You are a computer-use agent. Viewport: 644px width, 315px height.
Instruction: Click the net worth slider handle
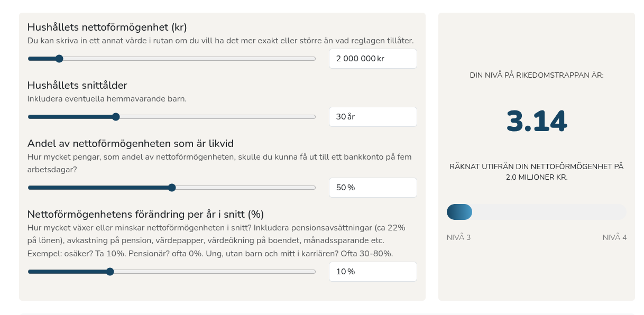pyautogui.click(x=59, y=59)
